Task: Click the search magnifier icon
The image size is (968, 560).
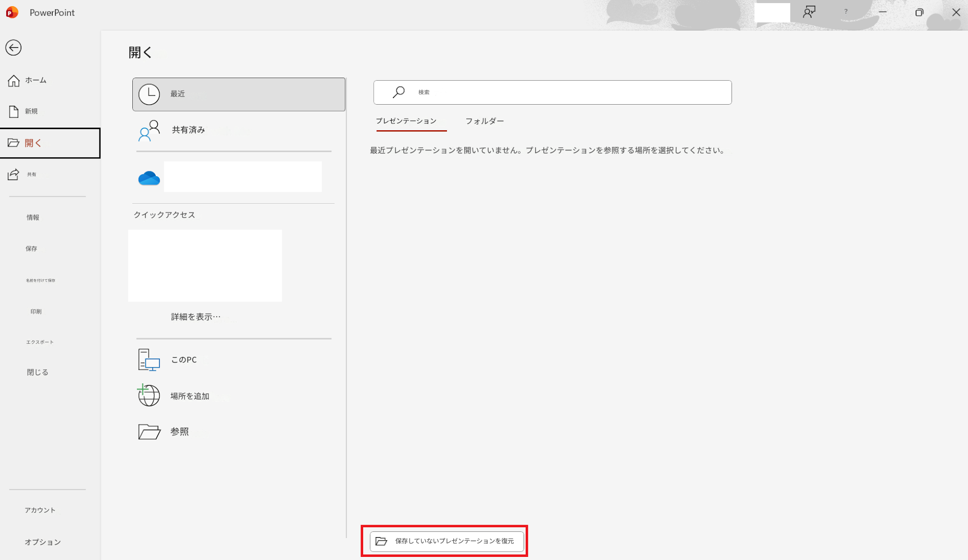Action: pos(399,92)
